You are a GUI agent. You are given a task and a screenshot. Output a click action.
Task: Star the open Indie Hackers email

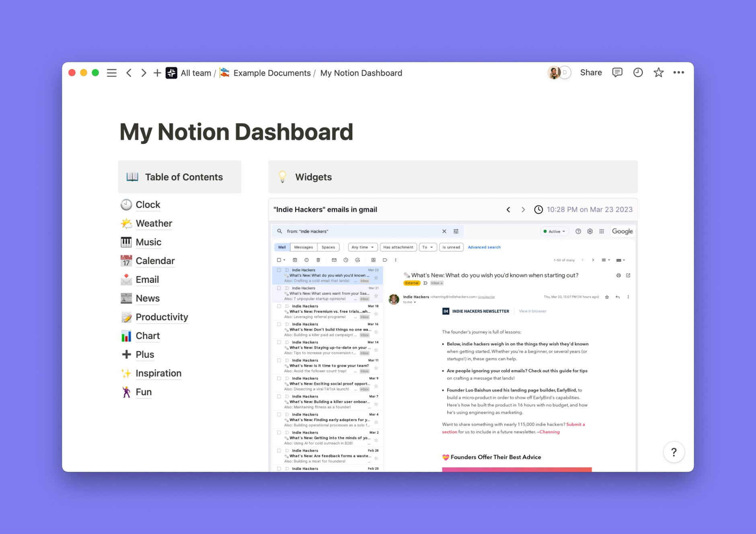[x=607, y=297]
